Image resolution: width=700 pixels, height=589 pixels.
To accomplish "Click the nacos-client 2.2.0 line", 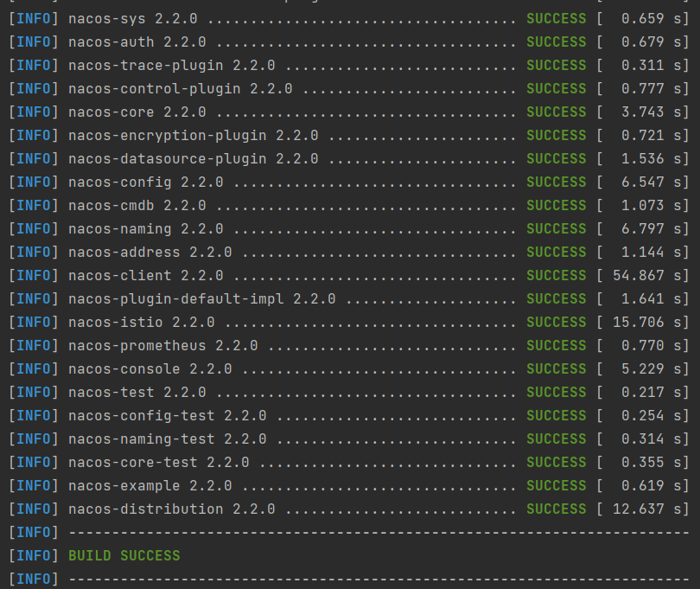I will tap(348, 276).
